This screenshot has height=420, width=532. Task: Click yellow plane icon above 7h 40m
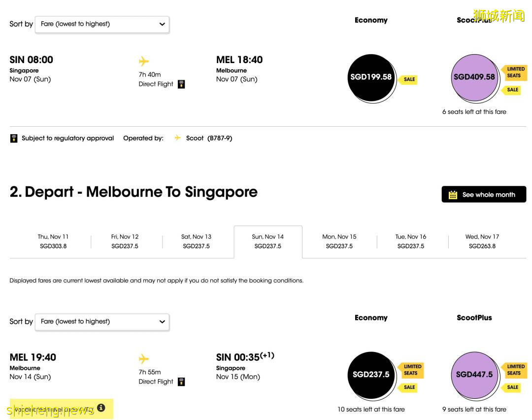coord(144,61)
